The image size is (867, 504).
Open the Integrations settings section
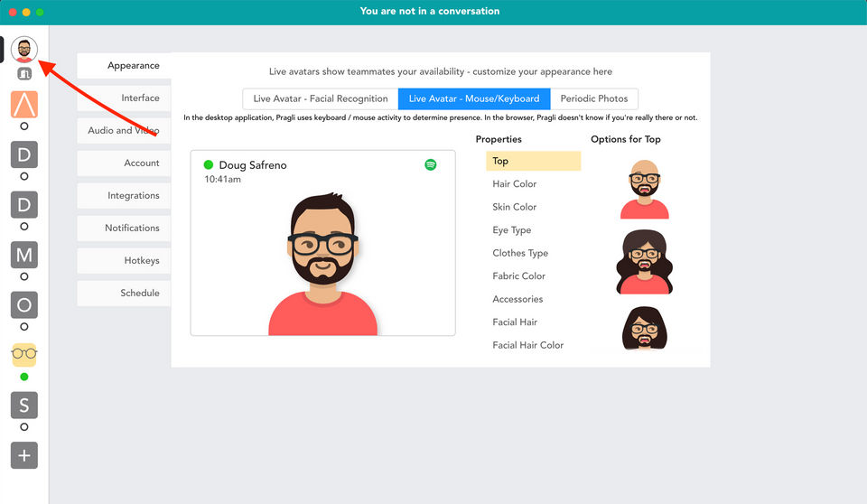tap(124, 195)
